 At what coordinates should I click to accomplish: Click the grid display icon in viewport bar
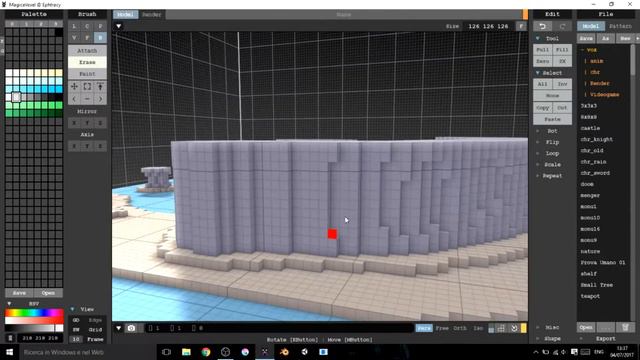501,328
